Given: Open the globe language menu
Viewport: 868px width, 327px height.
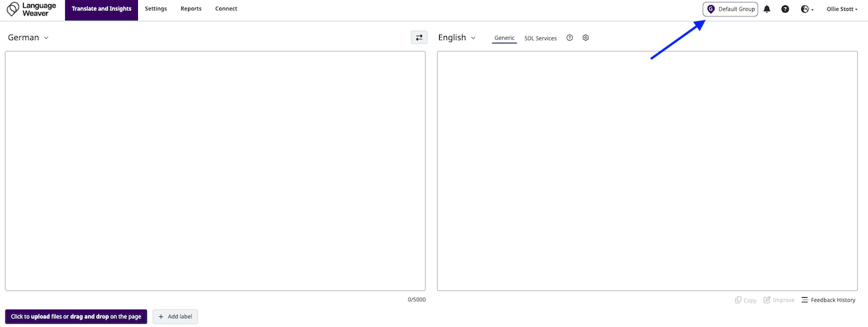Looking at the screenshot, I should coord(806,9).
